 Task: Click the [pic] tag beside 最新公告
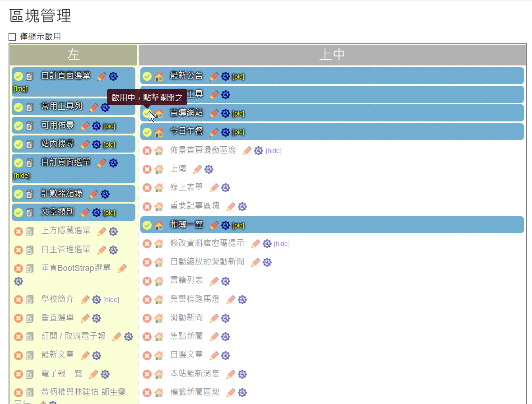click(238, 77)
